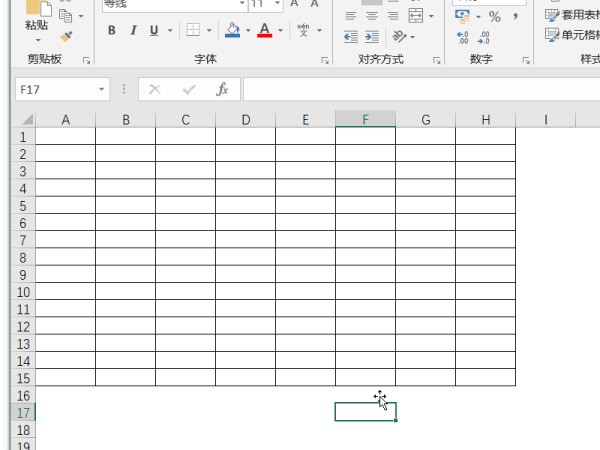Click the Borders icon
Screen dimensions: 600x450
pos(193,30)
